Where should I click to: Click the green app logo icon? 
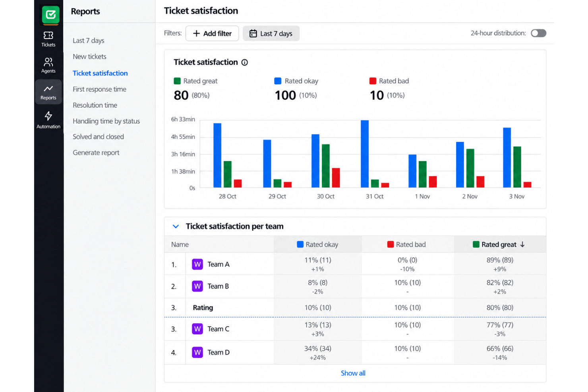tap(50, 15)
